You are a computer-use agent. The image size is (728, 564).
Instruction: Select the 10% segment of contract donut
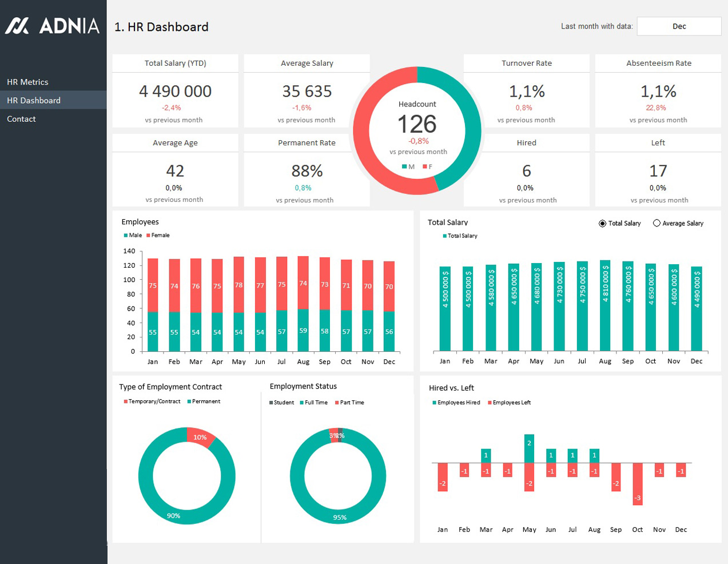click(200, 436)
